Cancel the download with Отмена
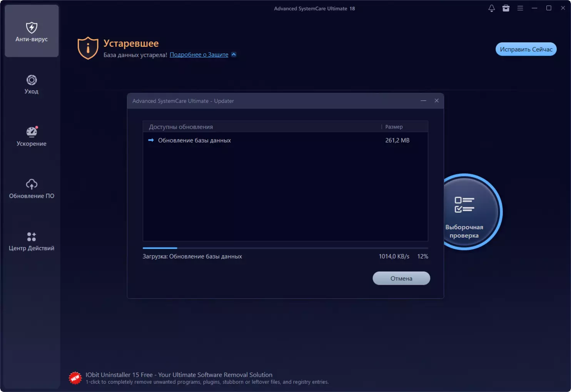571x392 pixels. 401,278
